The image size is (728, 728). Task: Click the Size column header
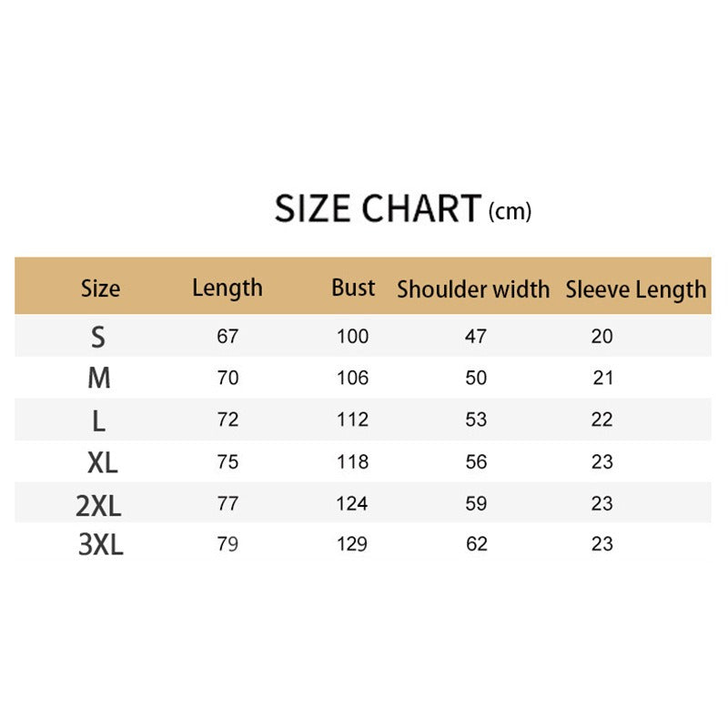tap(100, 288)
